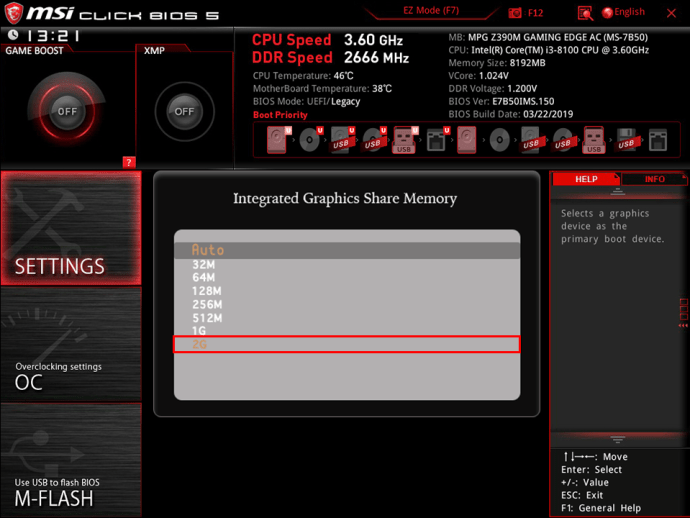Screen dimensions: 690x518
Task: Click the CPU Speed 3.60 GHz readout
Action: [327, 40]
